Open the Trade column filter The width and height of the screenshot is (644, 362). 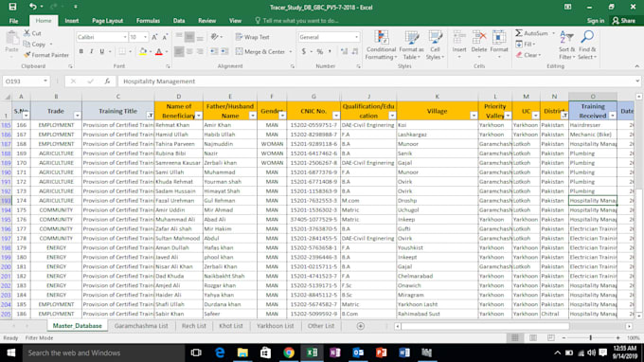pos(78,116)
